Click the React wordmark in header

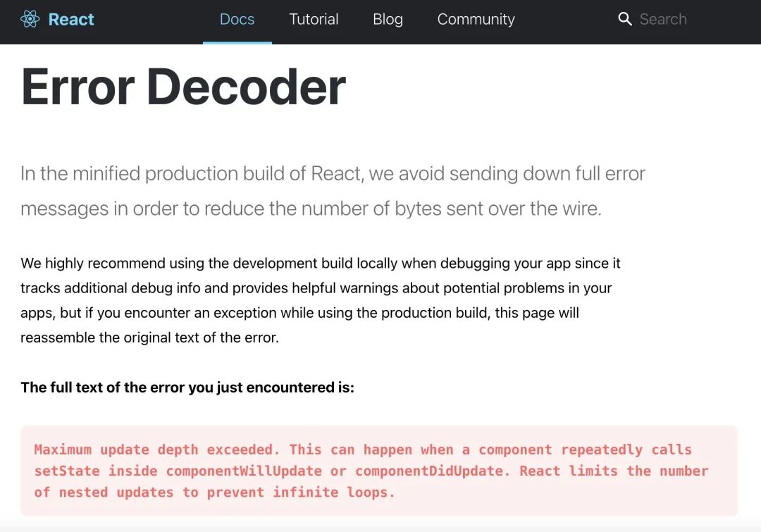click(x=71, y=20)
